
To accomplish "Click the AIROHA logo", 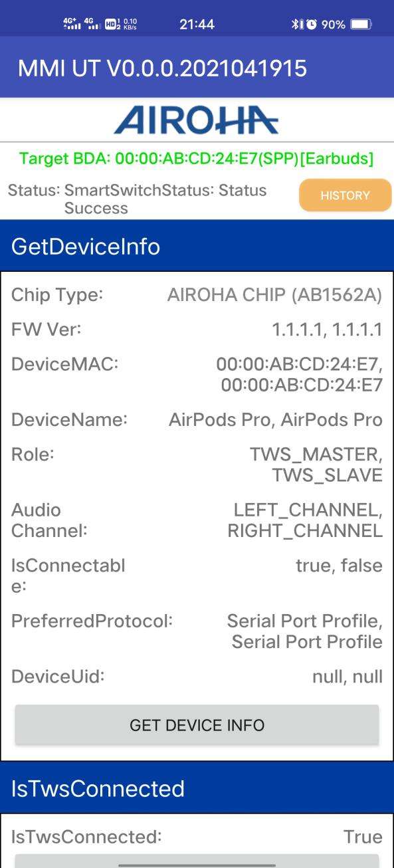I will tap(197, 120).
